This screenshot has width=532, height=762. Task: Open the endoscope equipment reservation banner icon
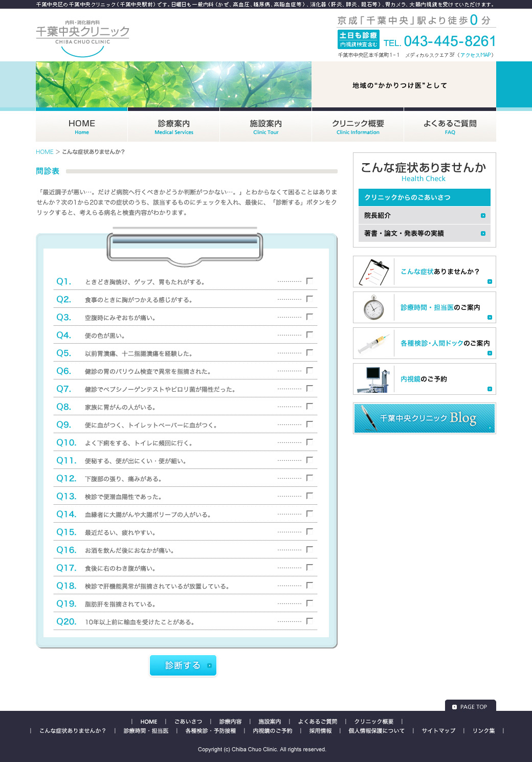coord(374,379)
